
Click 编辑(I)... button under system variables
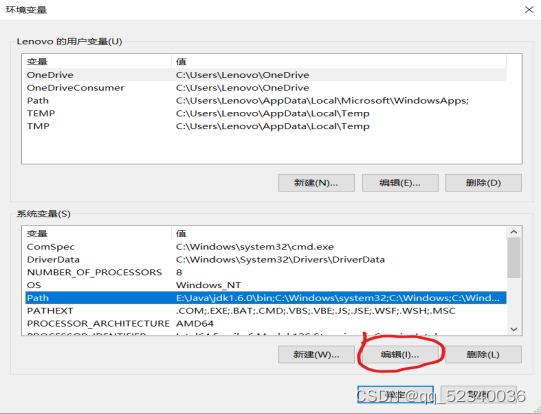[400, 355]
